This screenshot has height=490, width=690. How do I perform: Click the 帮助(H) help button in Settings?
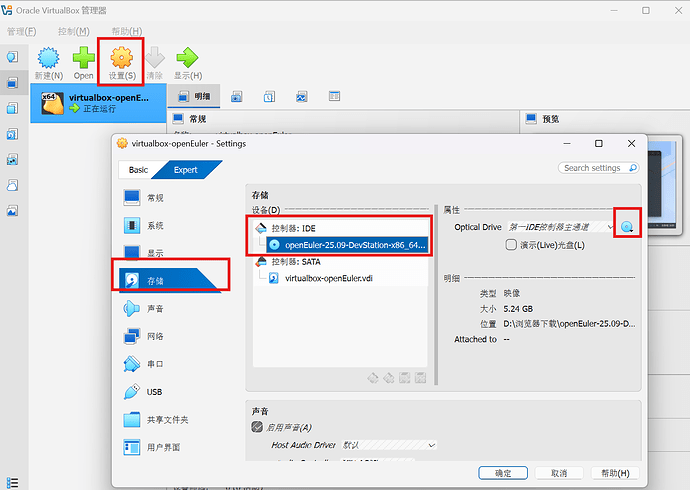[615, 473]
